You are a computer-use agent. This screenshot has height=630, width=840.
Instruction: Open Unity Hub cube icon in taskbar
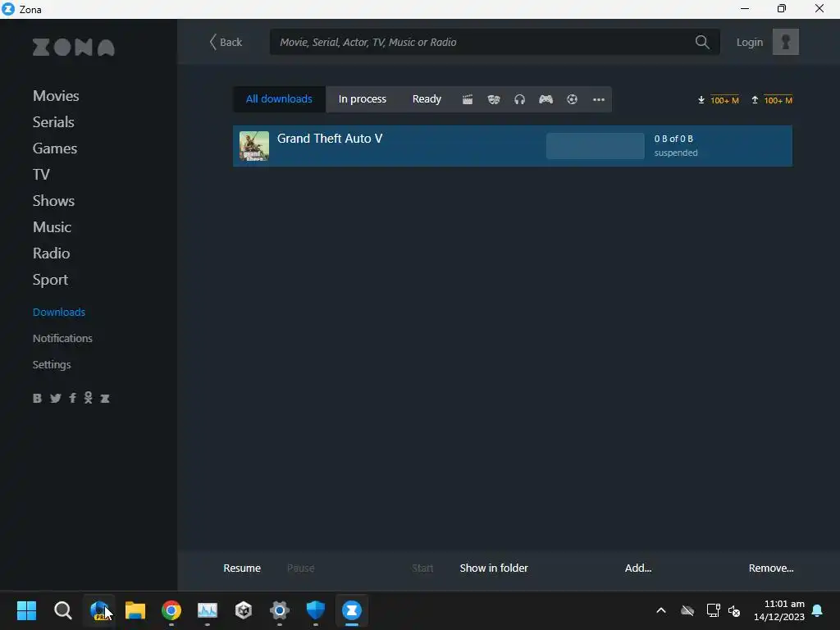244,610
